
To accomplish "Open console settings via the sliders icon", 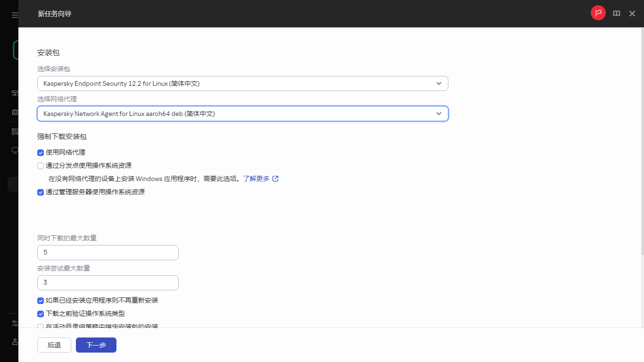I will pyautogui.click(x=14, y=323).
